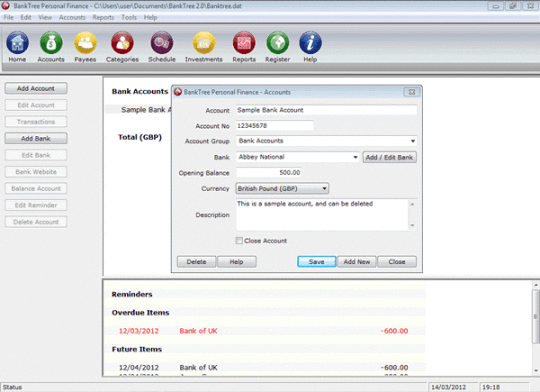The width and height of the screenshot is (540, 392).
Task: Click the Delete Account sidebar button
Action: coord(36,222)
